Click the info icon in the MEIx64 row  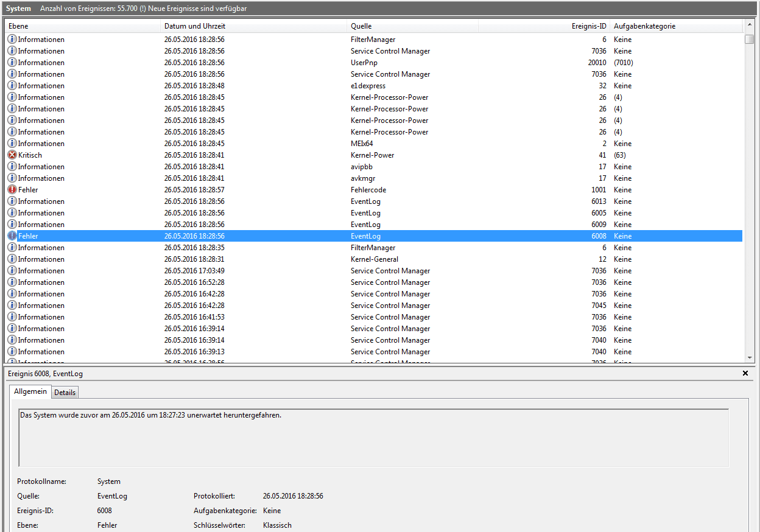tap(12, 144)
